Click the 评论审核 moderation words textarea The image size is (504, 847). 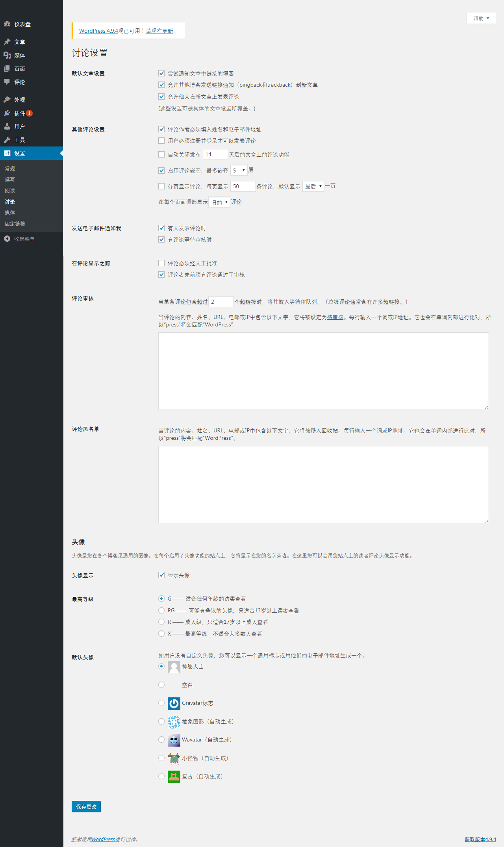(324, 371)
